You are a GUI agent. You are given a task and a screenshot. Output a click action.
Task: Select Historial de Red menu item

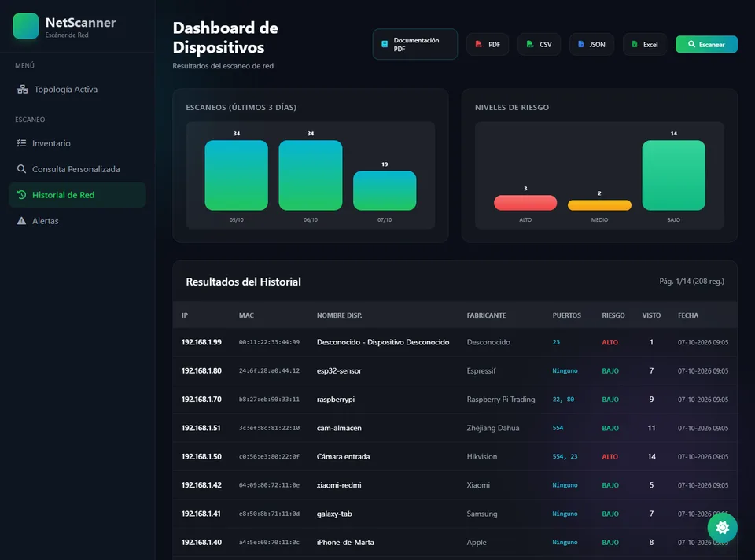point(77,195)
